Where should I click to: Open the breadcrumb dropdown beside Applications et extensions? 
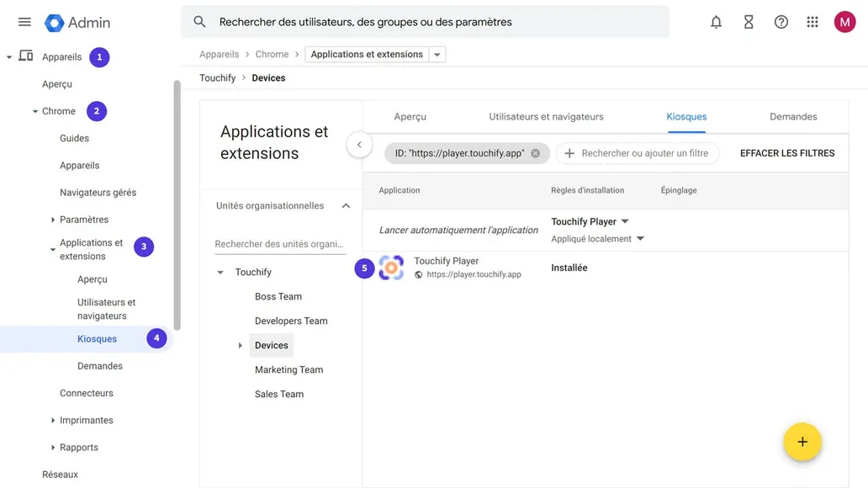coord(437,53)
